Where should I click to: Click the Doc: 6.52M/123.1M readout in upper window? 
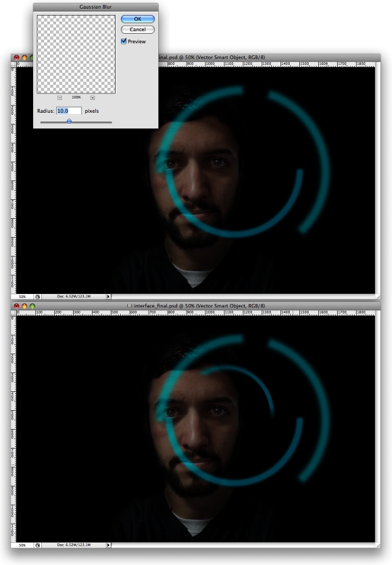click(x=74, y=297)
